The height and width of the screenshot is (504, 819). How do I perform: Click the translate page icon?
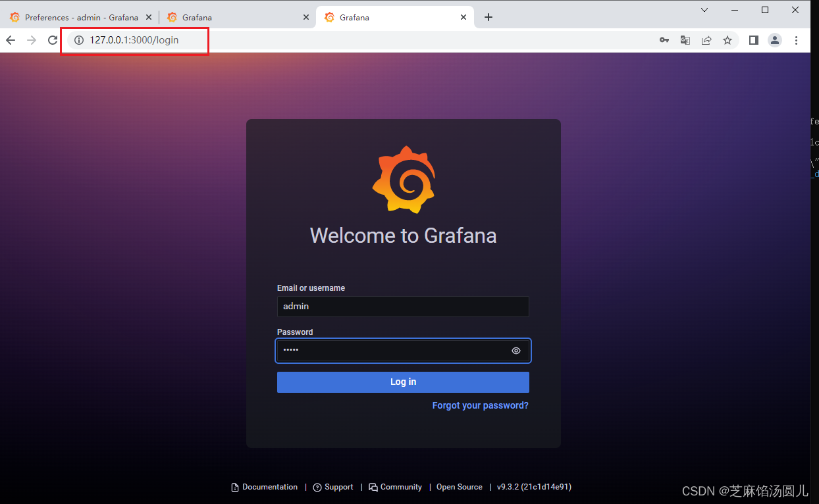click(685, 40)
